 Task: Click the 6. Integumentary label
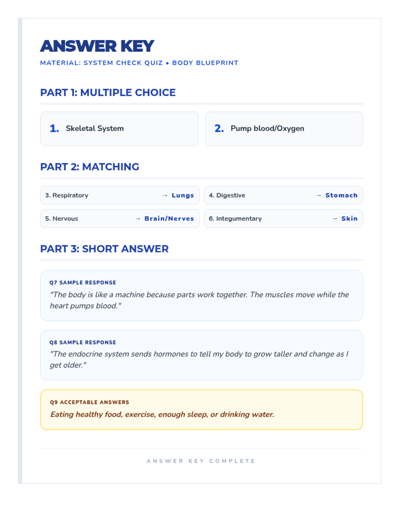235,219
